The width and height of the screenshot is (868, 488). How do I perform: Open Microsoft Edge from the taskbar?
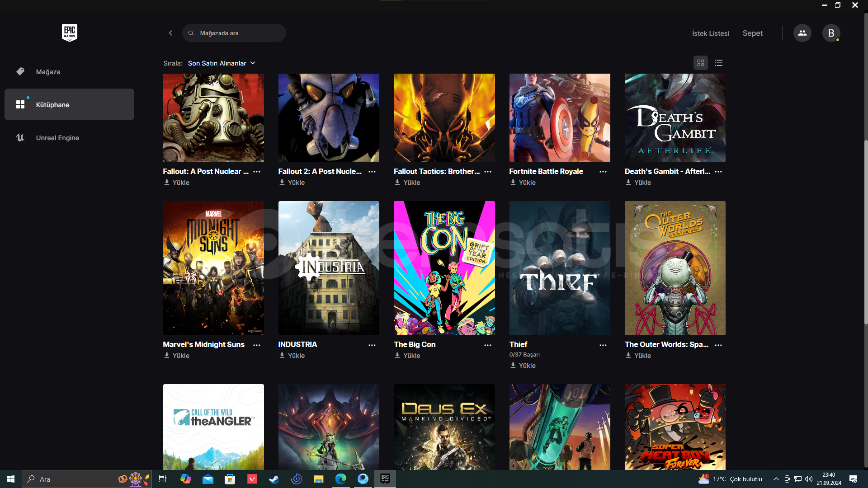pos(341,479)
